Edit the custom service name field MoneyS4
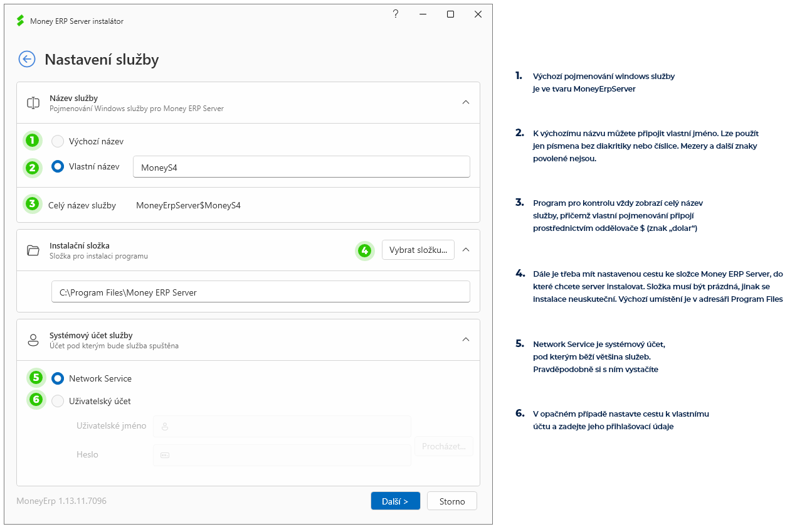 coord(302,167)
